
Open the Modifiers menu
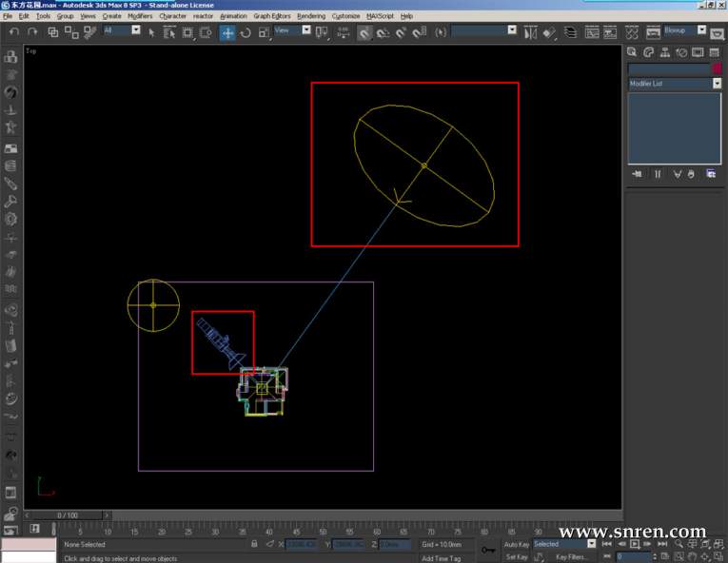point(140,16)
